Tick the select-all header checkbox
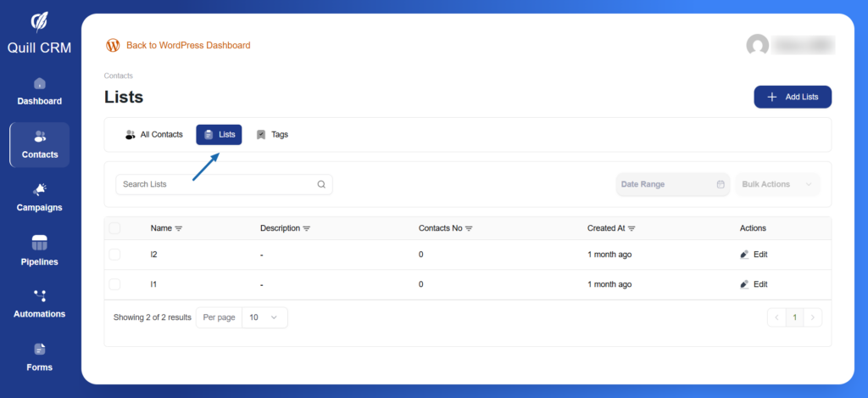 click(x=114, y=228)
